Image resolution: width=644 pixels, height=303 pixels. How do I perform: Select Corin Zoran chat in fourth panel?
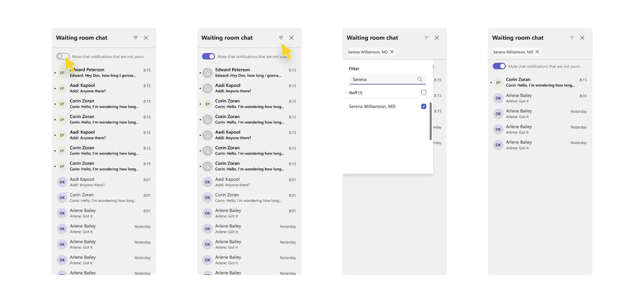[x=540, y=82]
